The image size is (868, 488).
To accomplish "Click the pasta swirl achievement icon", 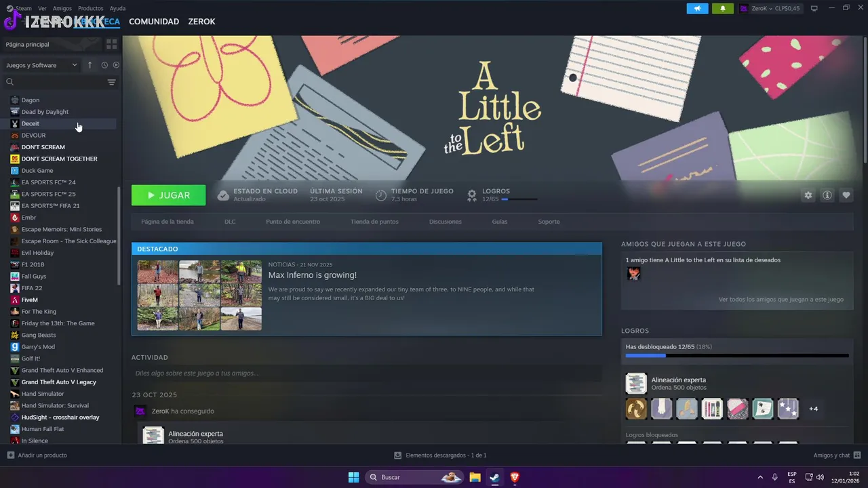I will coord(636,409).
